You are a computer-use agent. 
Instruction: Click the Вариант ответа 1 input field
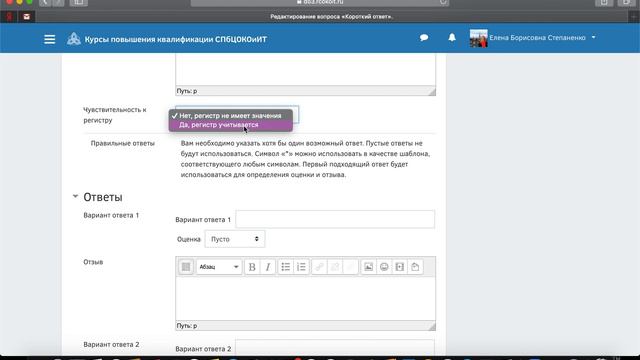pyautogui.click(x=335, y=219)
